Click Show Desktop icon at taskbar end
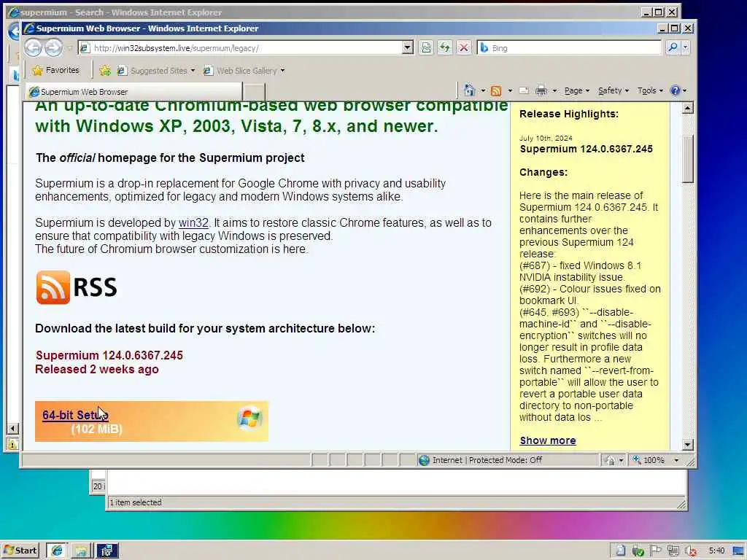The height and width of the screenshot is (560, 747). click(x=739, y=551)
